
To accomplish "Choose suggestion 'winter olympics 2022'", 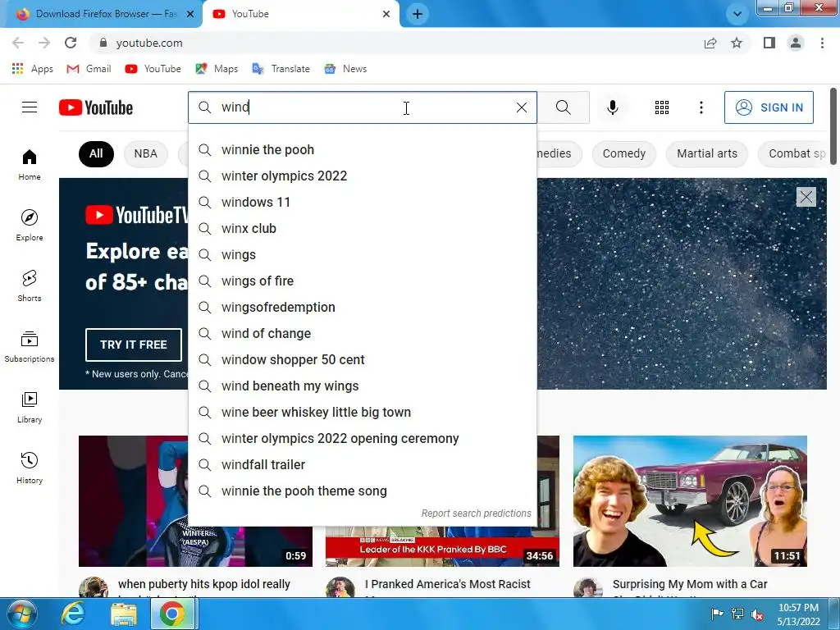I will pos(362,176).
